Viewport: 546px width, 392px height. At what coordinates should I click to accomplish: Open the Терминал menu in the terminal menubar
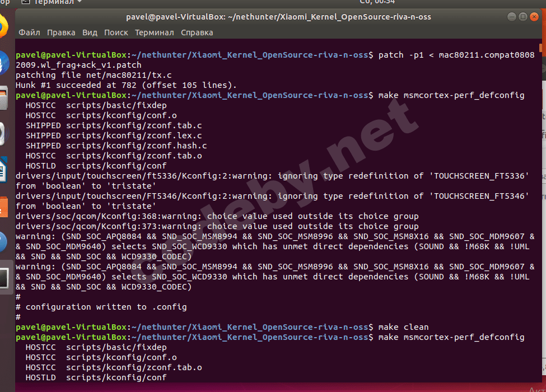(154, 32)
